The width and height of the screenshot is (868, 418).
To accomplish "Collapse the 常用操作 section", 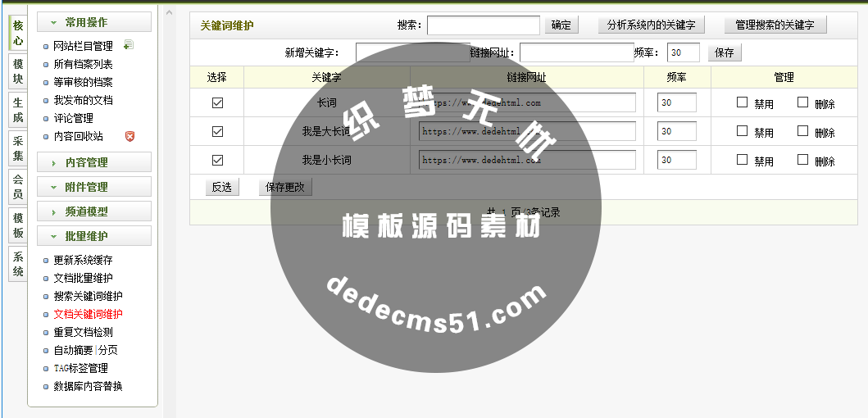I will [94, 22].
